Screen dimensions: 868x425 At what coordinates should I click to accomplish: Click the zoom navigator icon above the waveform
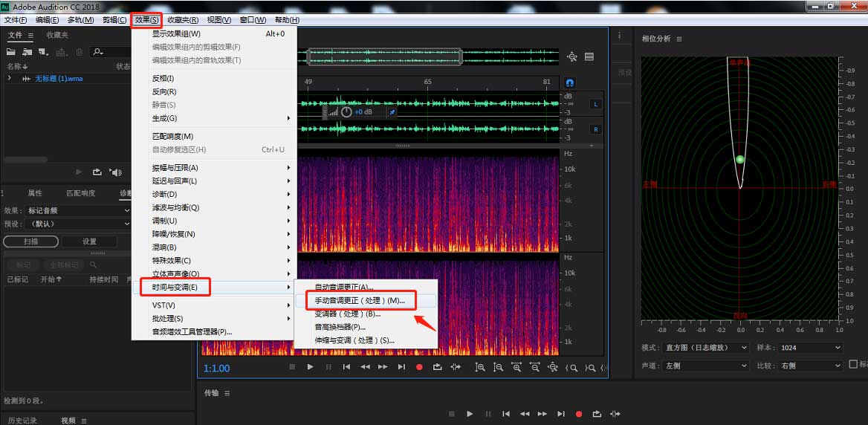[571, 57]
